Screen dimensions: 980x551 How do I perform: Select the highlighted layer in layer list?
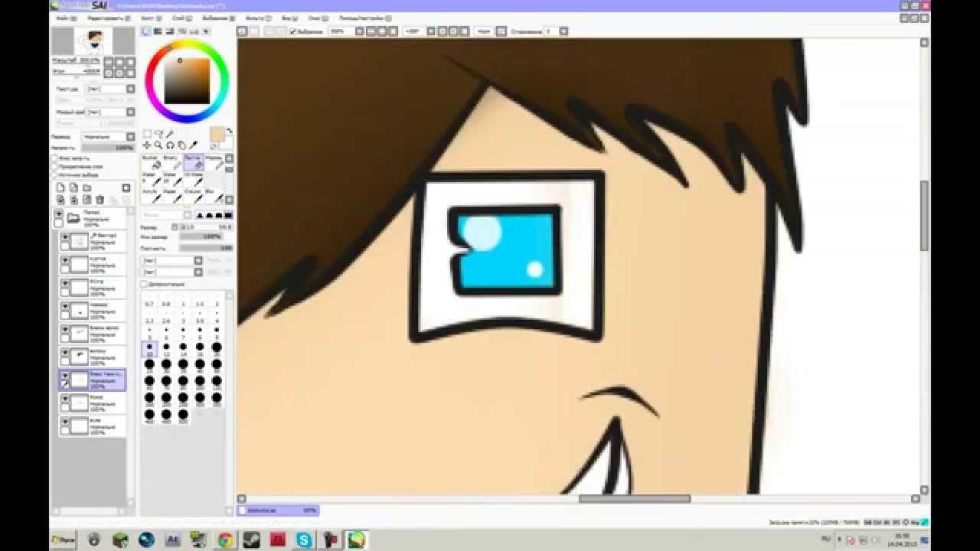(x=92, y=380)
